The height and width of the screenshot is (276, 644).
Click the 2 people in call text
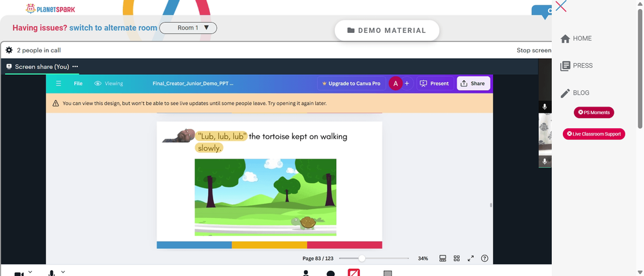(39, 50)
